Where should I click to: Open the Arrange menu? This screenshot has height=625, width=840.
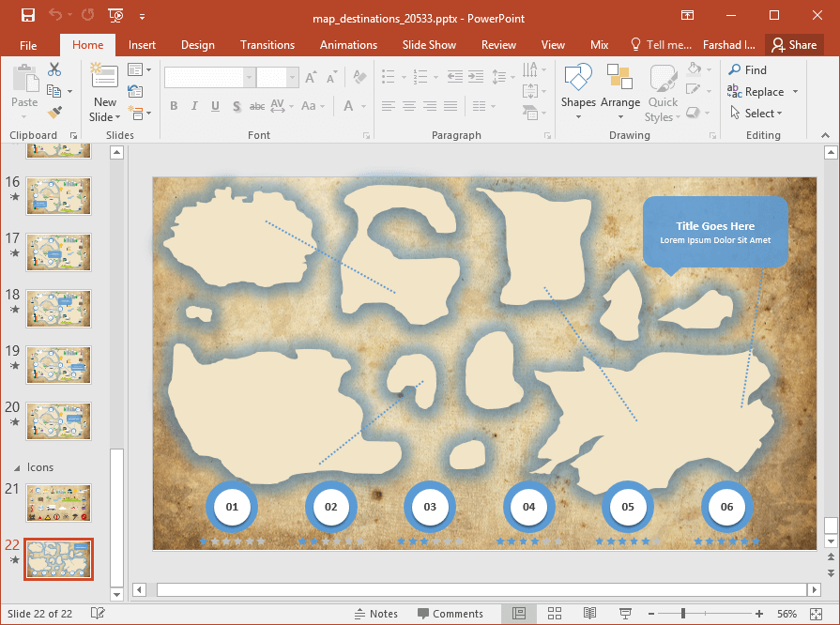tap(620, 91)
